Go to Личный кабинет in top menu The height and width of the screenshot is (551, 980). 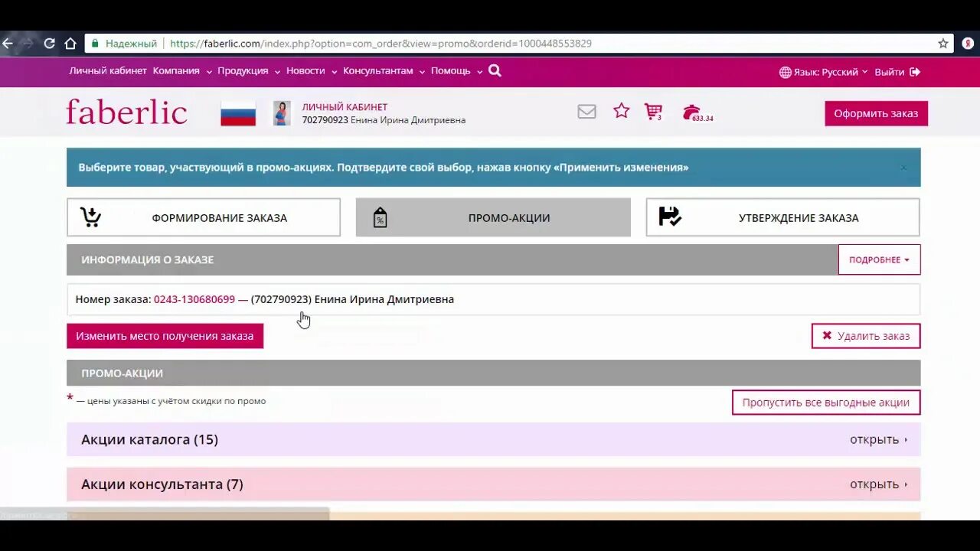pos(108,71)
